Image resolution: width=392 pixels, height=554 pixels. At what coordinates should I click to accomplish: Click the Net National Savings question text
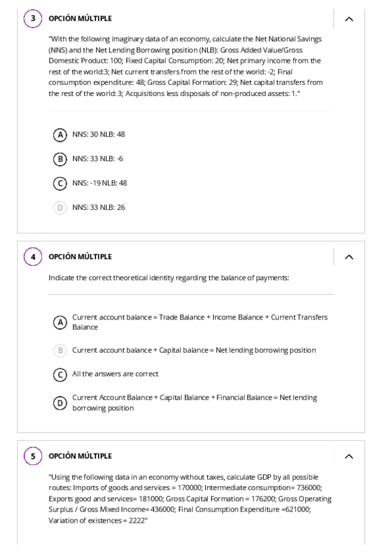click(186, 66)
